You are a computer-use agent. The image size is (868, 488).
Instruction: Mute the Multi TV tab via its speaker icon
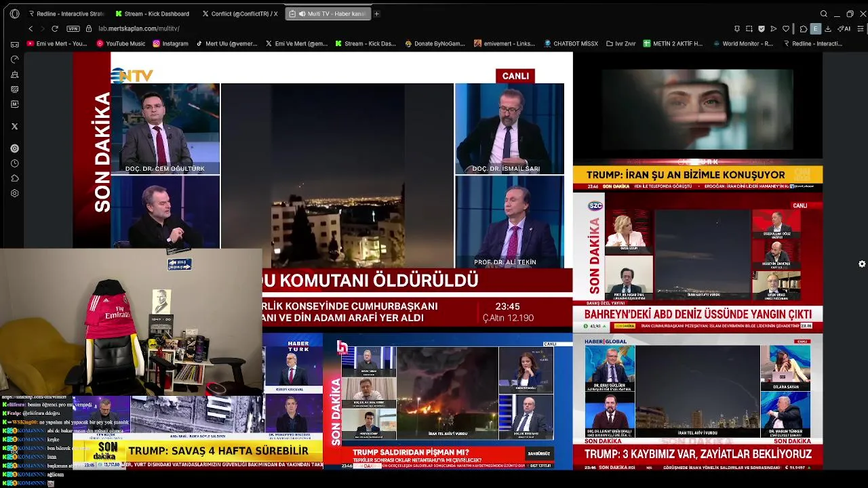(301, 14)
